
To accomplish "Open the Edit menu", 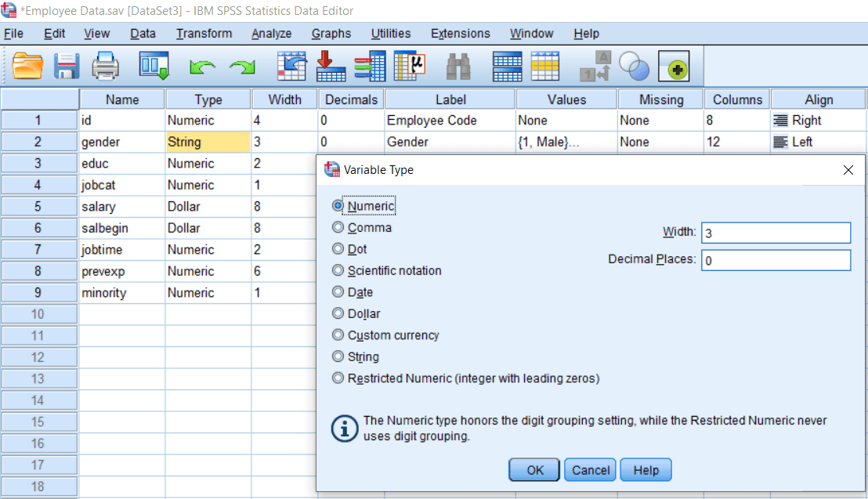I will pos(54,34).
